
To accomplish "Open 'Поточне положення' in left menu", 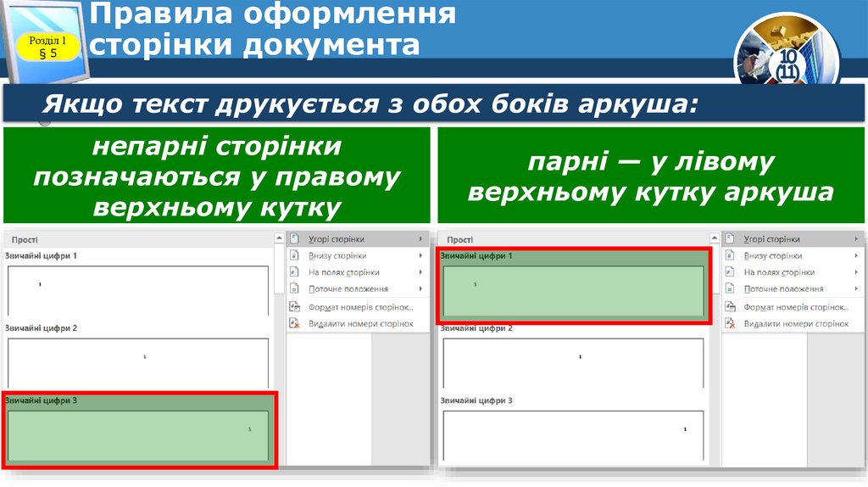I will [x=358, y=288].
